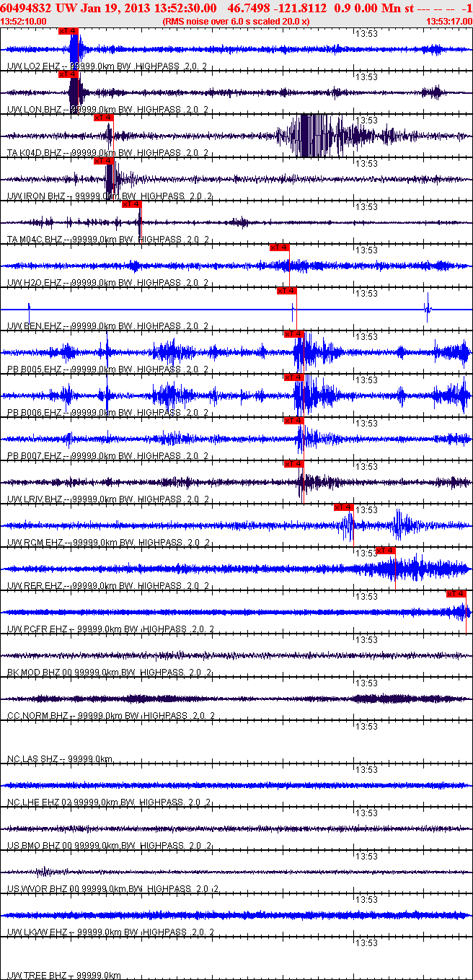Click the 'UW LO2 EHZ' station label
The image size is (473, 980).
coord(34,66)
